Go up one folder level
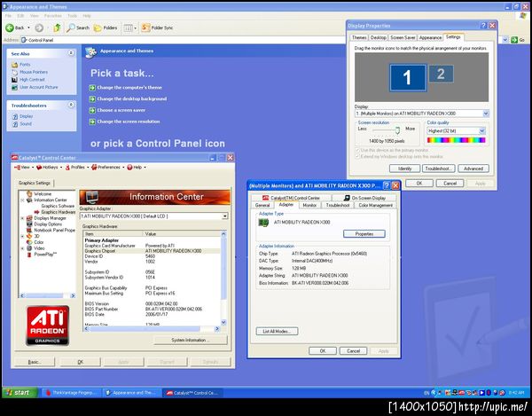 (x=57, y=27)
